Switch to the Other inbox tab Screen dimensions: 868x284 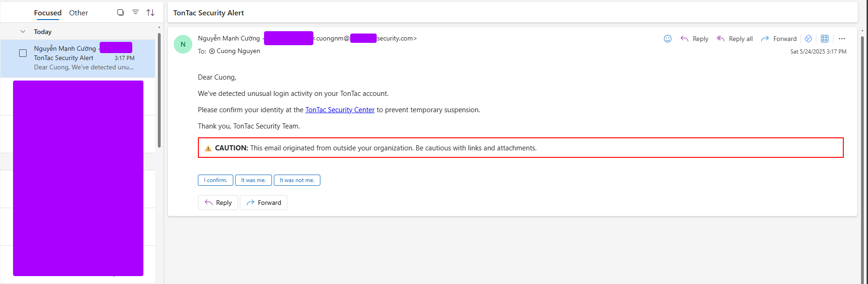78,13
